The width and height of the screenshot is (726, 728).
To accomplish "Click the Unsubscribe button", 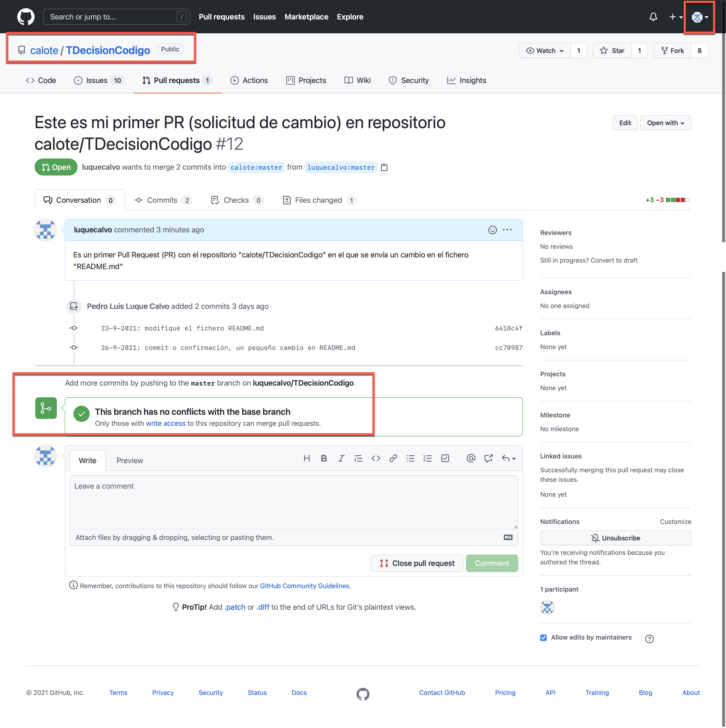I will [615, 538].
